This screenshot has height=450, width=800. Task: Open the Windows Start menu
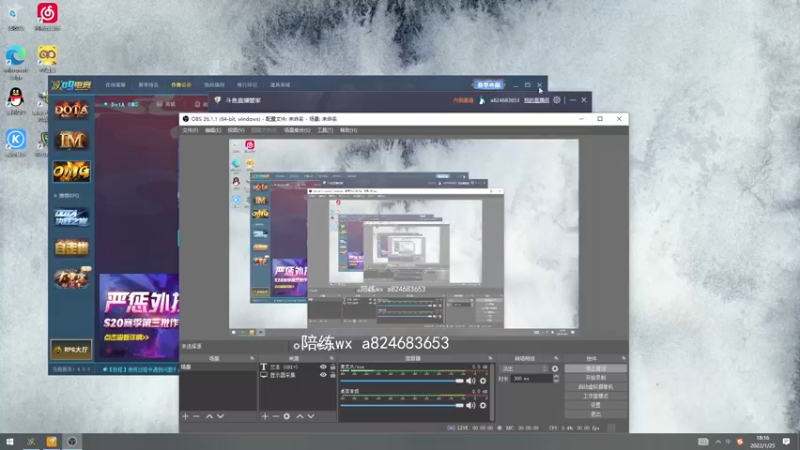pos(10,442)
